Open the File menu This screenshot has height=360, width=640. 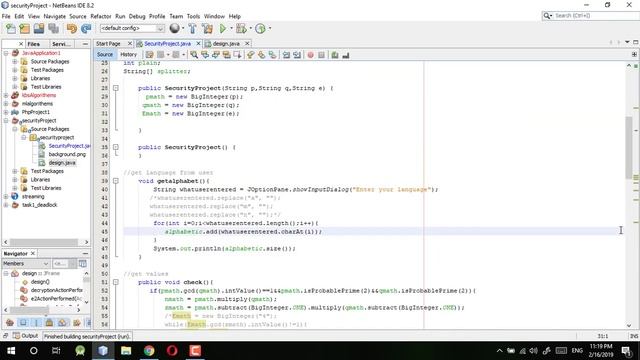[x=6, y=16]
